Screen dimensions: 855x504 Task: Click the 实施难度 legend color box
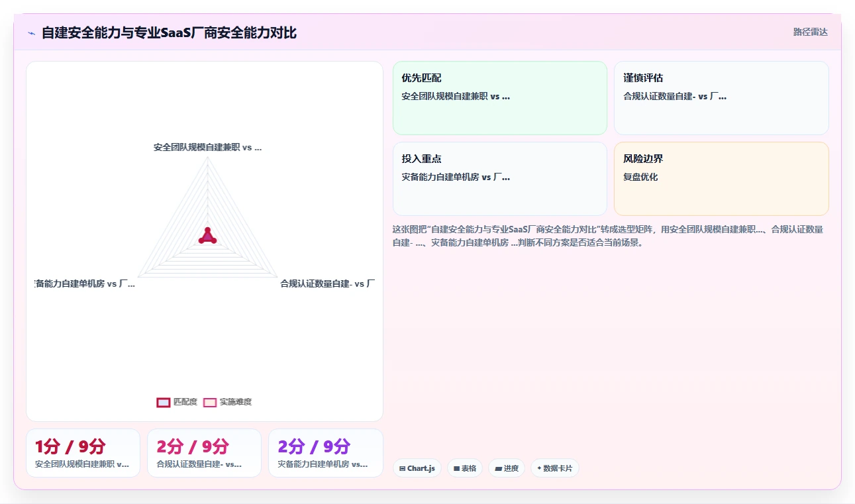pyautogui.click(x=210, y=402)
